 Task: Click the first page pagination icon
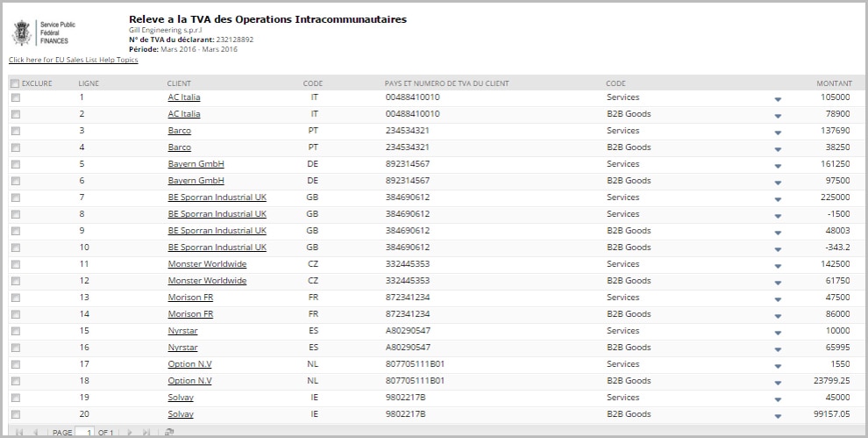click(x=19, y=432)
